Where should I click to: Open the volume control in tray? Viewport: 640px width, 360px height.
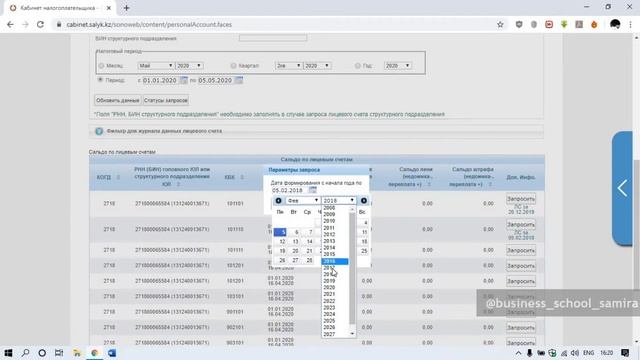[575, 353]
